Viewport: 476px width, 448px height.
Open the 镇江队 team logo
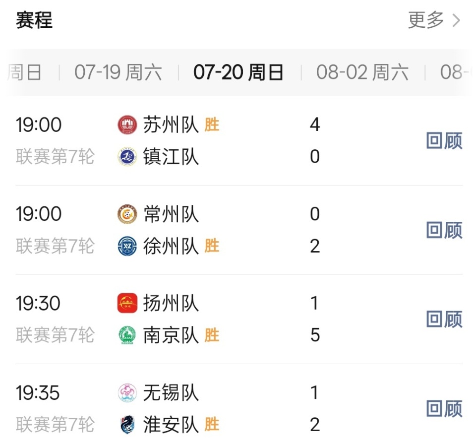127,156
